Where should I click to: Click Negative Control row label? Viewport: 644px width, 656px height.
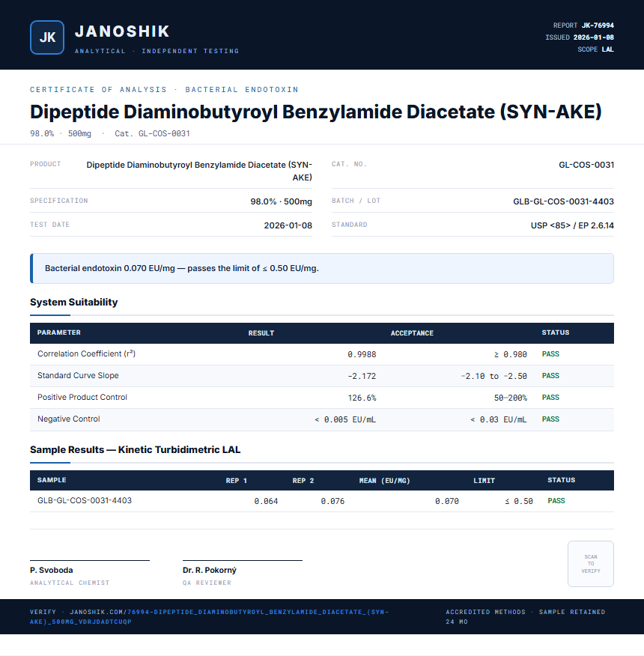point(69,419)
